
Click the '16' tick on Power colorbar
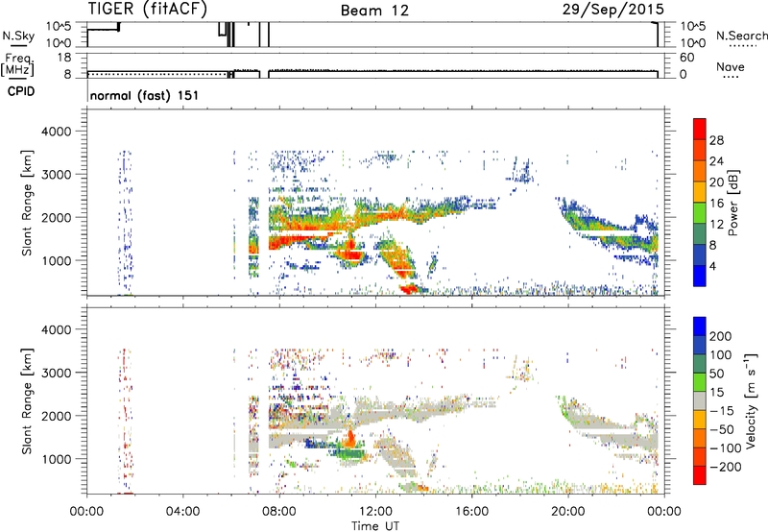pos(716,204)
